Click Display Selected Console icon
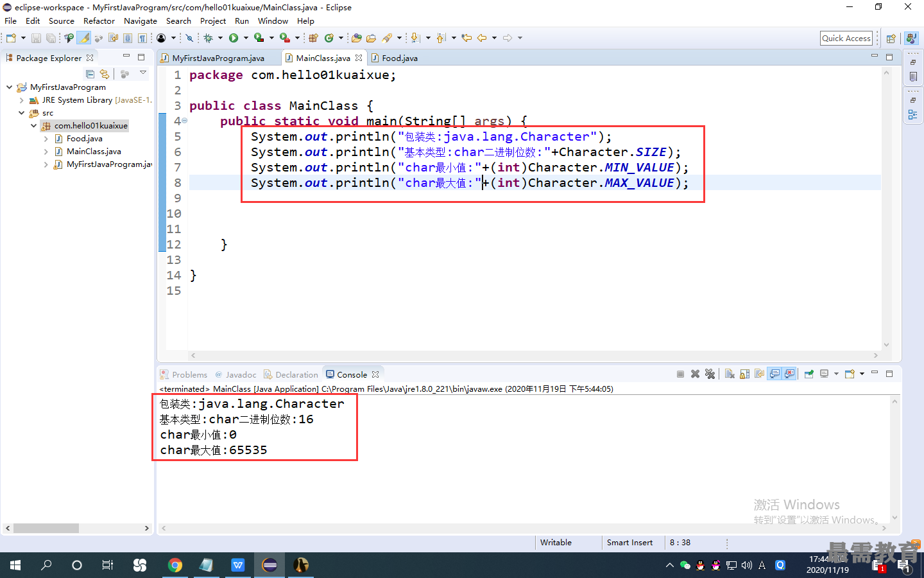The image size is (924, 578). pos(825,374)
